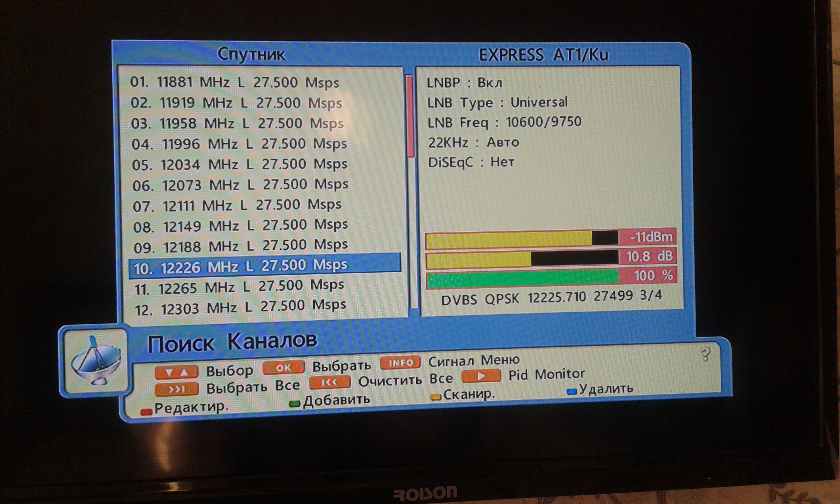Click the DiSEqC : Нет setting
The width and height of the screenshot is (840, 504).
click(471, 162)
